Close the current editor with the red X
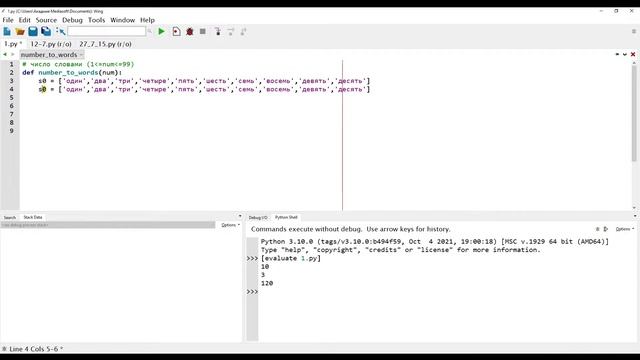 pyautogui.click(x=633, y=54)
